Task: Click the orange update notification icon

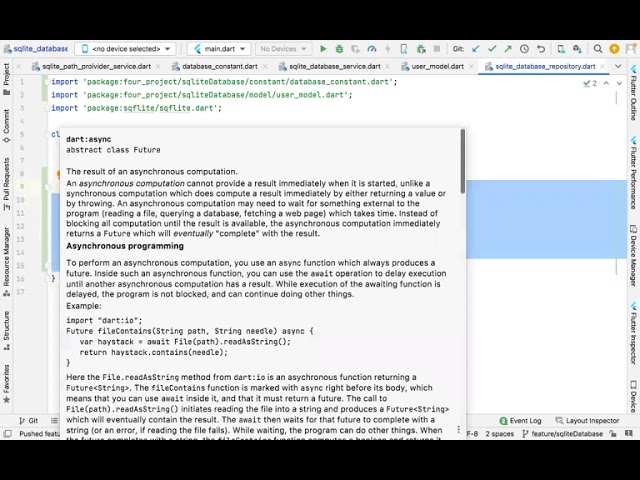Action: point(614,49)
